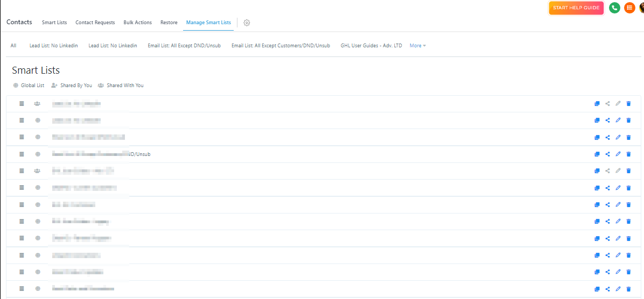Select 'Email List: All Except DND/Unsub' list

coord(184,46)
